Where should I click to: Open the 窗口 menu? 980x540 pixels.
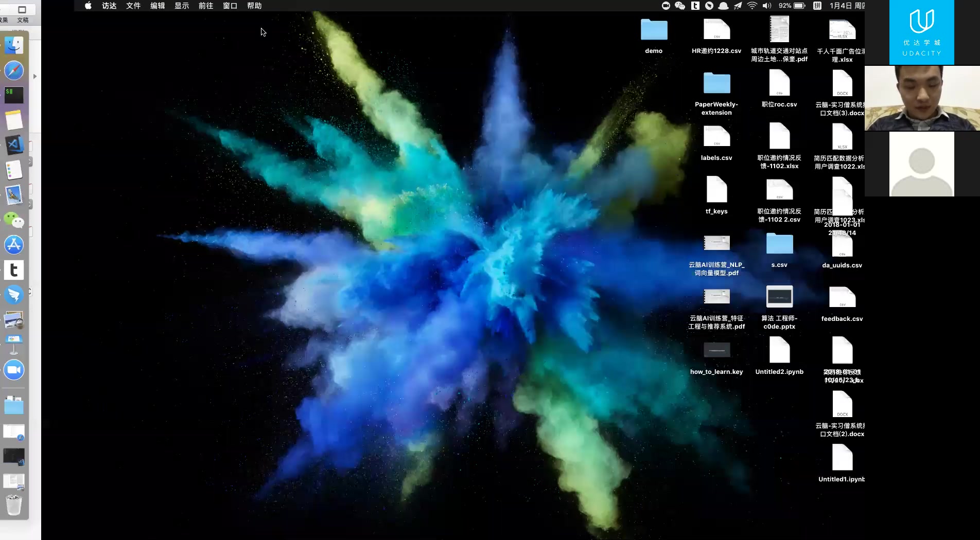[x=230, y=6]
